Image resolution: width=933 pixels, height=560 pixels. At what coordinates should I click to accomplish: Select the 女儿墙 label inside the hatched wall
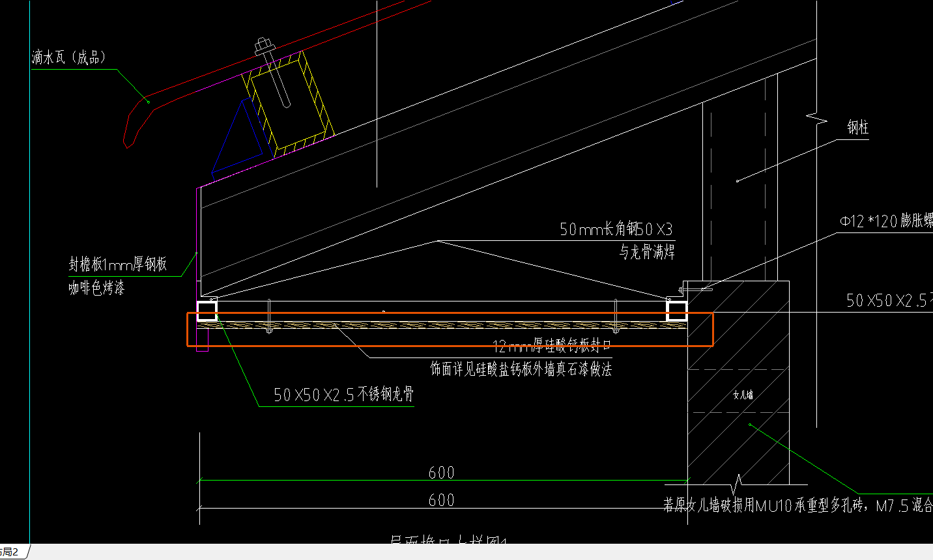(743, 395)
